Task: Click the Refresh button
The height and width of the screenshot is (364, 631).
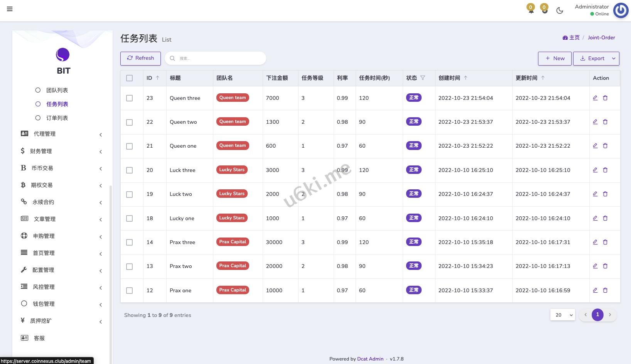Action: (x=140, y=58)
